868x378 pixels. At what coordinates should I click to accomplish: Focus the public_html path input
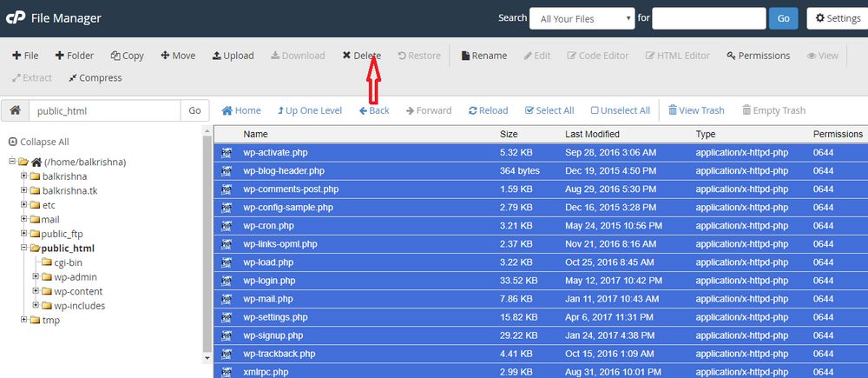(105, 110)
